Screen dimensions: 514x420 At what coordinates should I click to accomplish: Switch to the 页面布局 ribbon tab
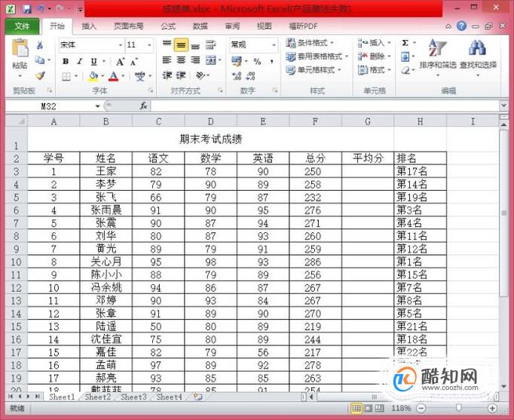[x=129, y=26]
